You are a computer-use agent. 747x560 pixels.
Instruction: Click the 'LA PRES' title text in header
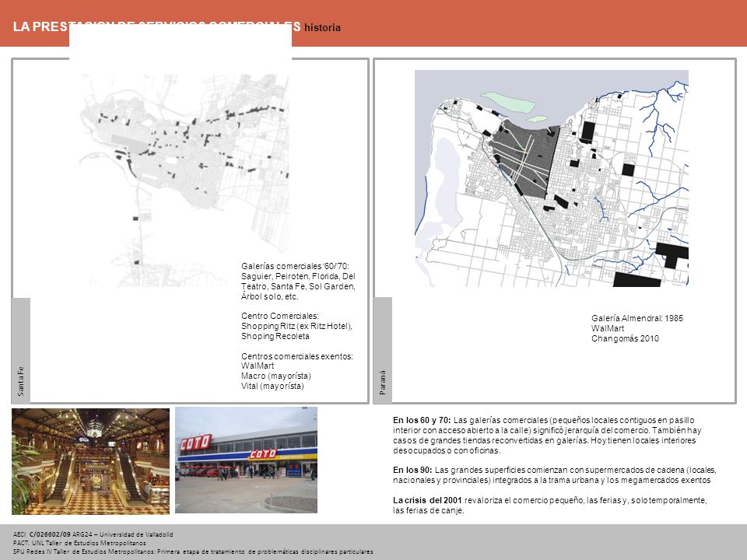pos(41,26)
